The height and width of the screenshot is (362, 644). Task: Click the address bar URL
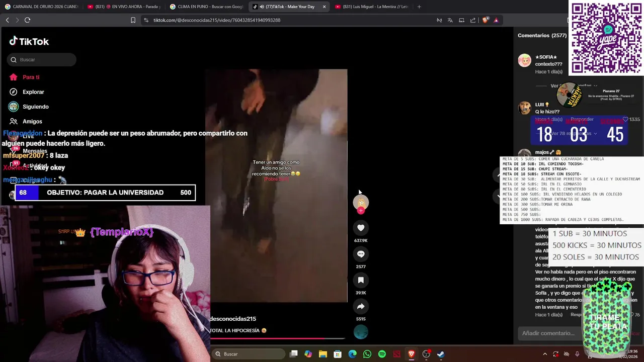[x=216, y=20]
